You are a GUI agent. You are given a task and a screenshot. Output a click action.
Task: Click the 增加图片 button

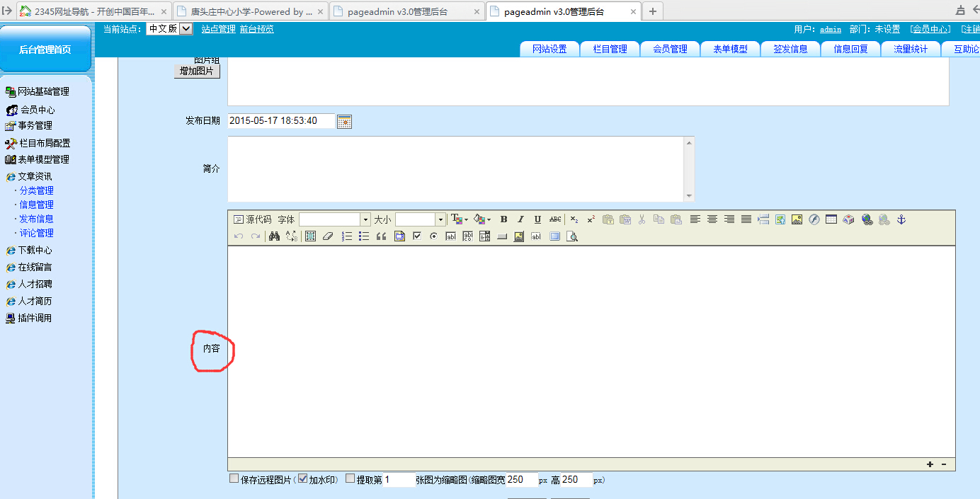[197, 71]
